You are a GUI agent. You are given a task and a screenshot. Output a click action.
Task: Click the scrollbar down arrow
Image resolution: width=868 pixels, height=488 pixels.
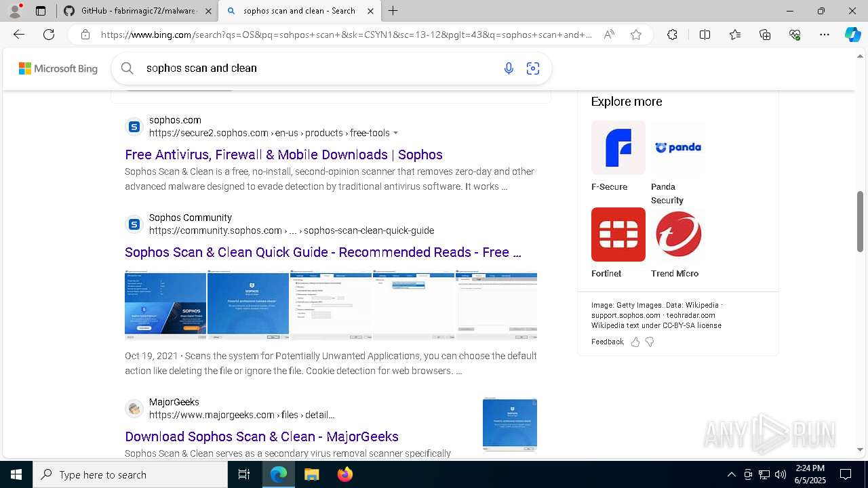[861, 449]
